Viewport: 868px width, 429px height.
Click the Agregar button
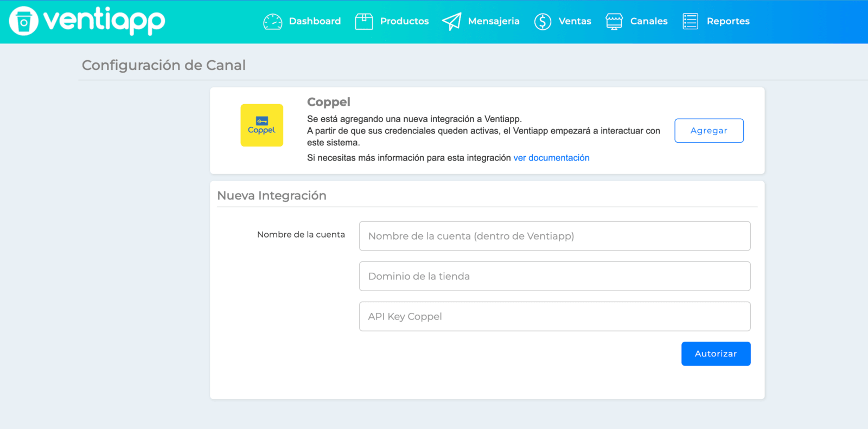pyautogui.click(x=709, y=131)
